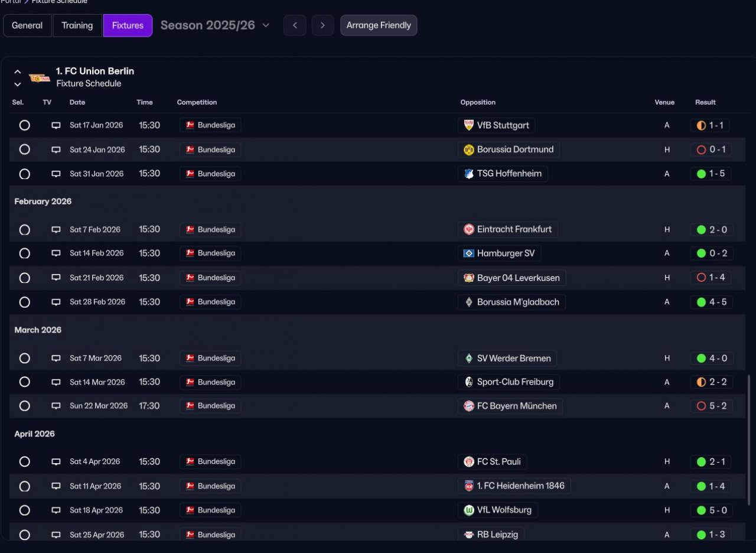The height and width of the screenshot is (553, 756).
Task: Switch to the Training tab
Action: tap(77, 25)
